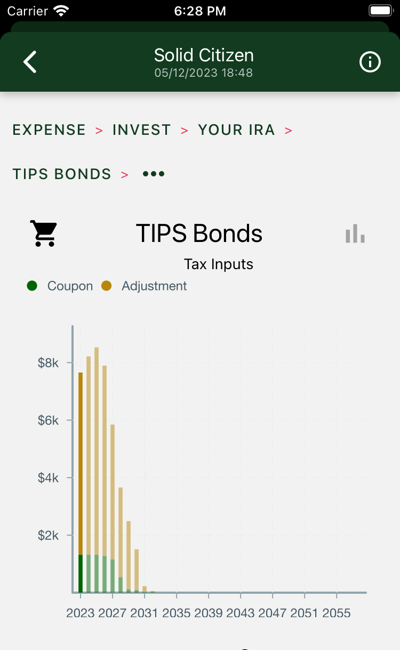The height and width of the screenshot is (650, 400).
Task: Tap the three-dots breadcrumb overflow
Action: (153, 174)
